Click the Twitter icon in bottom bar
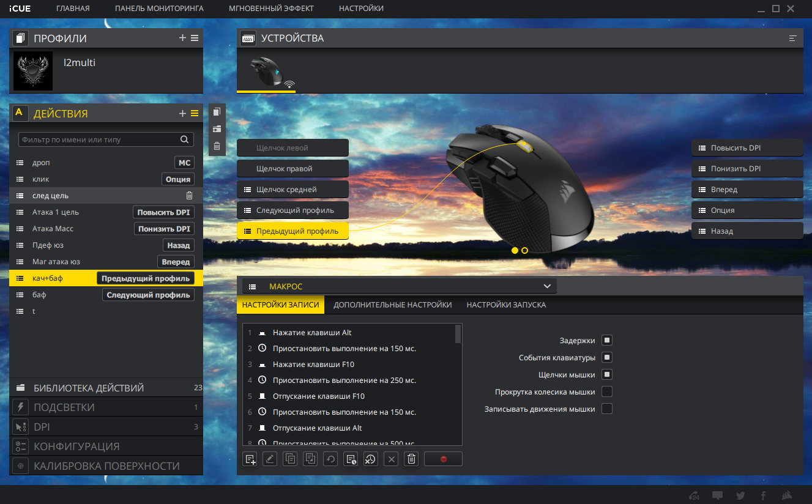The width and height of the screenshot is (812, 504). 740,495
